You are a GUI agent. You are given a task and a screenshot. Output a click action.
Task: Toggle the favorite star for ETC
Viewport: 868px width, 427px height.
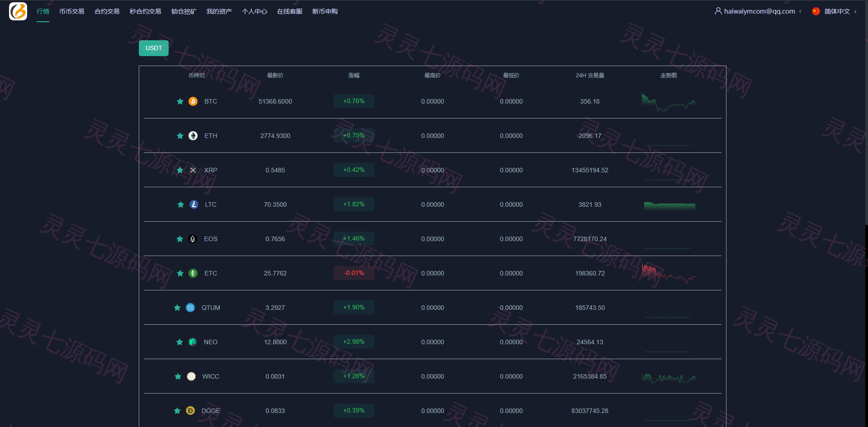180,273
